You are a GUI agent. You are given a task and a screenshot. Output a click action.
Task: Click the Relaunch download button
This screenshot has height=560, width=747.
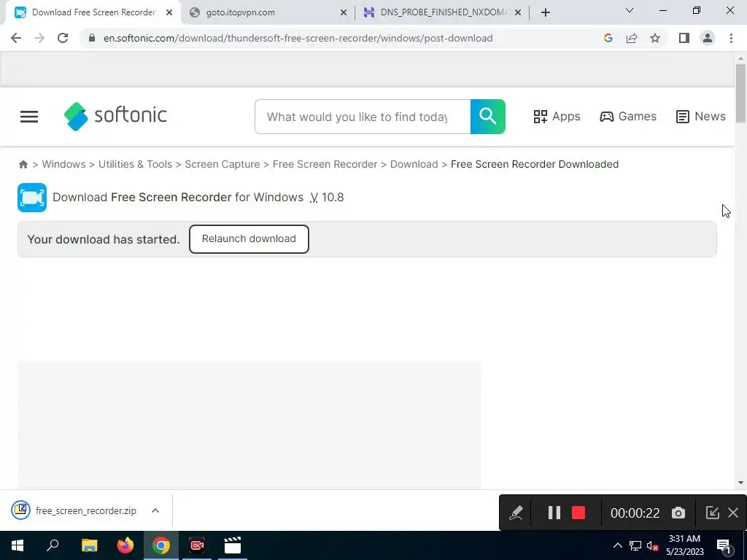point(249,239)
